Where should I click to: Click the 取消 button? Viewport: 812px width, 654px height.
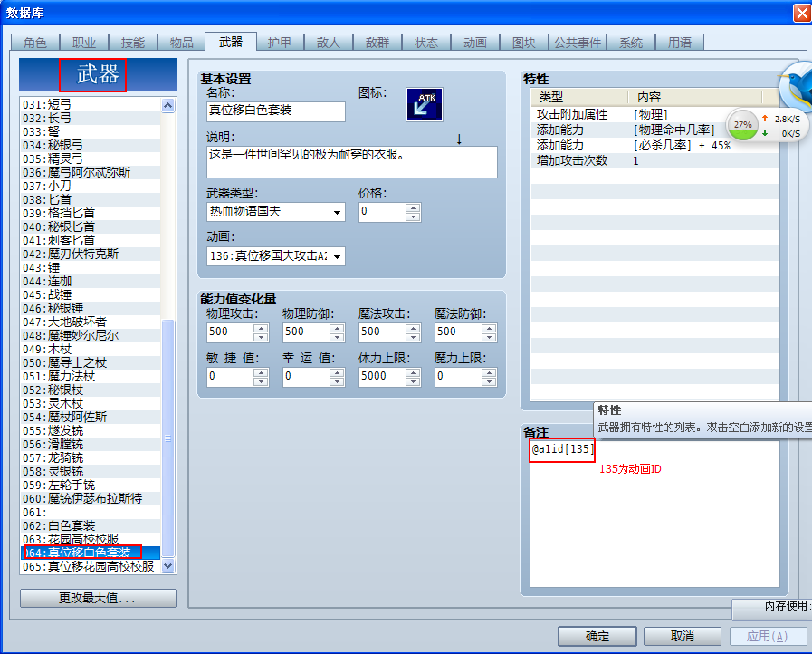[x=682, y=636]
